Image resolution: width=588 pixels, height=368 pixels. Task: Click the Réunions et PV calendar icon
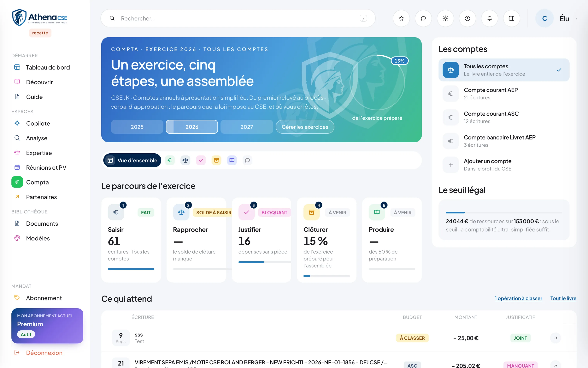[x=17, y=168]
